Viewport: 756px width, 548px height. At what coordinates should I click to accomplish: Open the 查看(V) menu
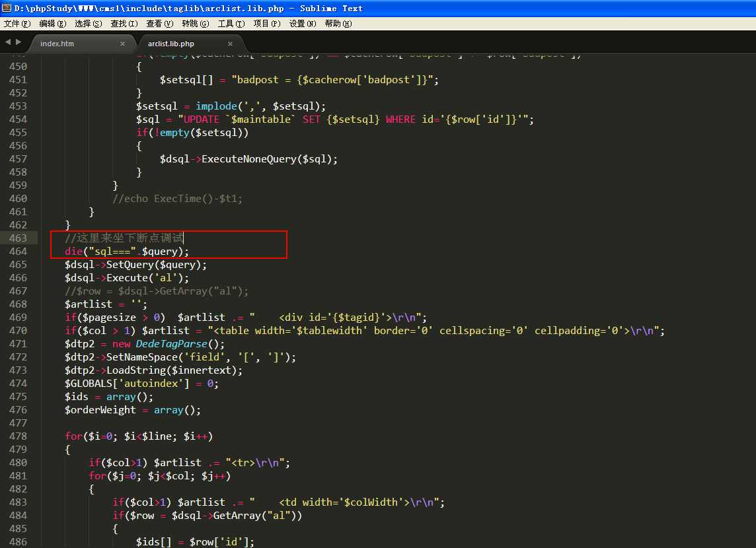pyautogui.click(x=159, y=24)
